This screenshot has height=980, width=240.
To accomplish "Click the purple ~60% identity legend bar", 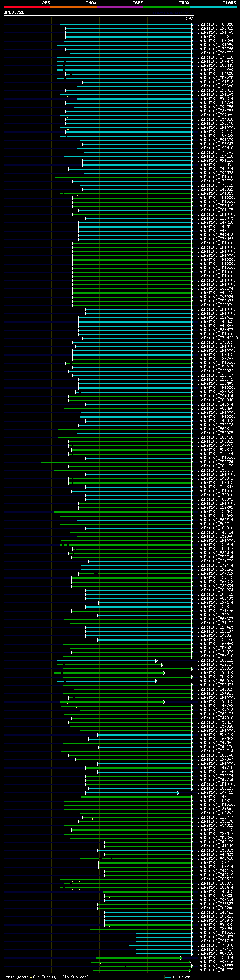I will tap(120, 7).
